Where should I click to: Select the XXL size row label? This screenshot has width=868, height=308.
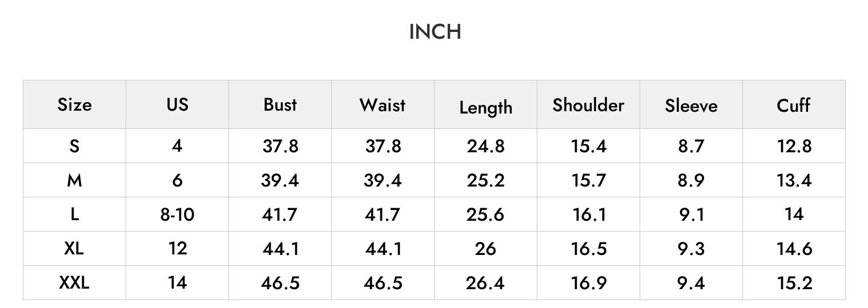[x=74, y=283]
